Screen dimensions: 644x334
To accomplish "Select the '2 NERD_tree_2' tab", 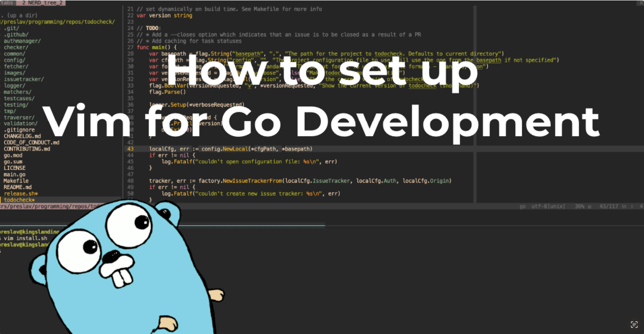I will (x=41, y=3).
